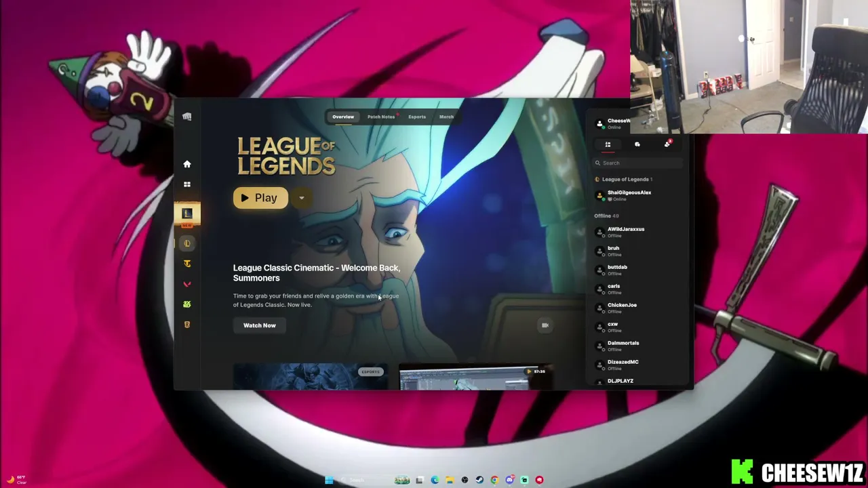The width and height of the screenshot is (868, 488).
Task: Select friend DizeazedMC
Action: 639,365
